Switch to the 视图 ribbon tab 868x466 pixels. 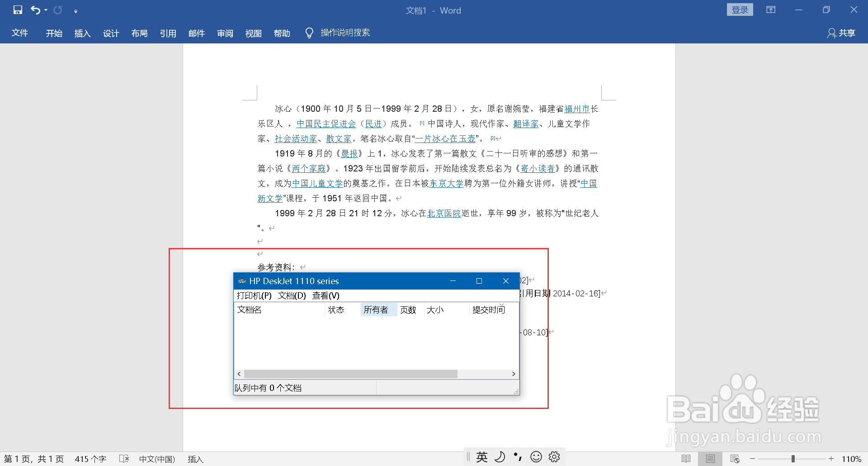click(254, 33)
